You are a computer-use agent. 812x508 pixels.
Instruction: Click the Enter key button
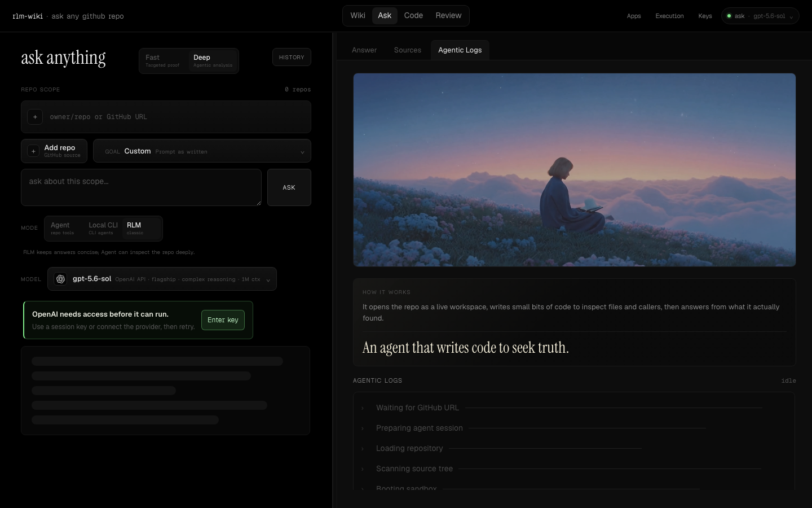click(223, 320)
